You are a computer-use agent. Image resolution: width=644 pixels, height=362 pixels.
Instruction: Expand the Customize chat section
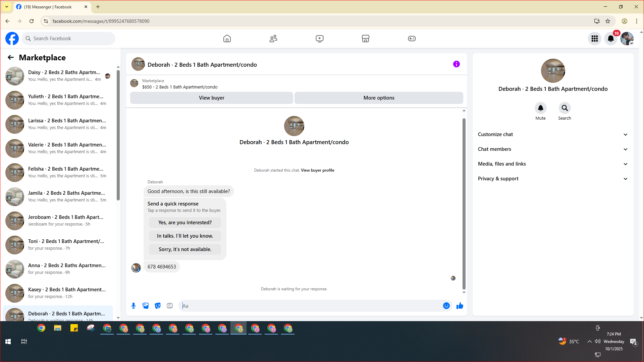click(x=553, y=134)
